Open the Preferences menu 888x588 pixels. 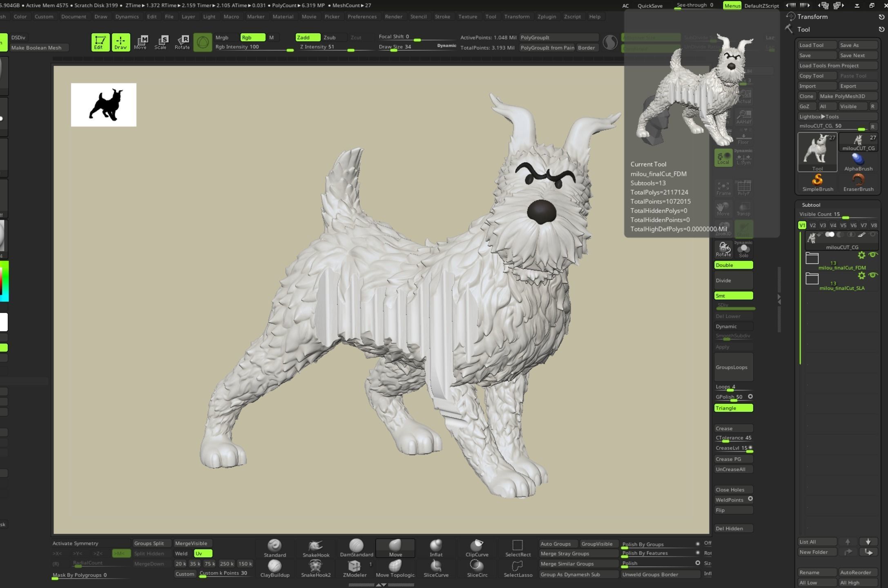pyautogui.click(x=362, y=17)
